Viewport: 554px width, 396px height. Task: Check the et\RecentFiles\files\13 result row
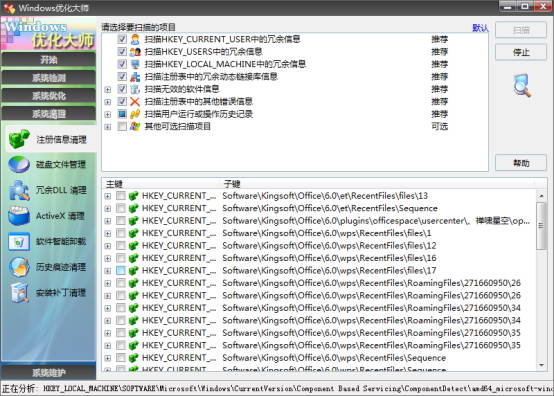[x=120, y=196]
